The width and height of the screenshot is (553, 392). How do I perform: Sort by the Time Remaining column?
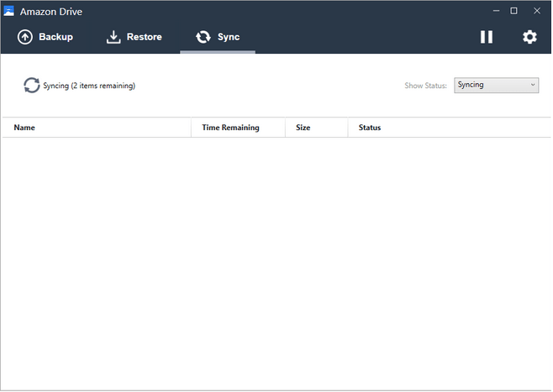pos(230,128)
